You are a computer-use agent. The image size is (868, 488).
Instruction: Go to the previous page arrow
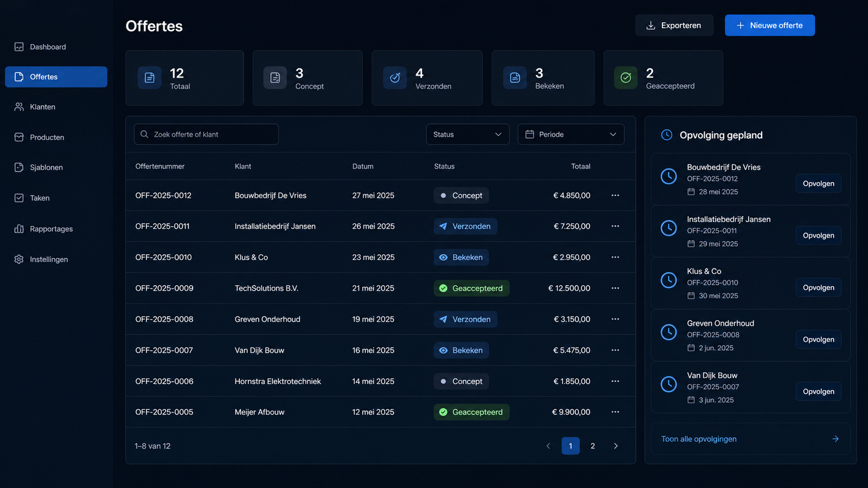click(x=548, y=446)
